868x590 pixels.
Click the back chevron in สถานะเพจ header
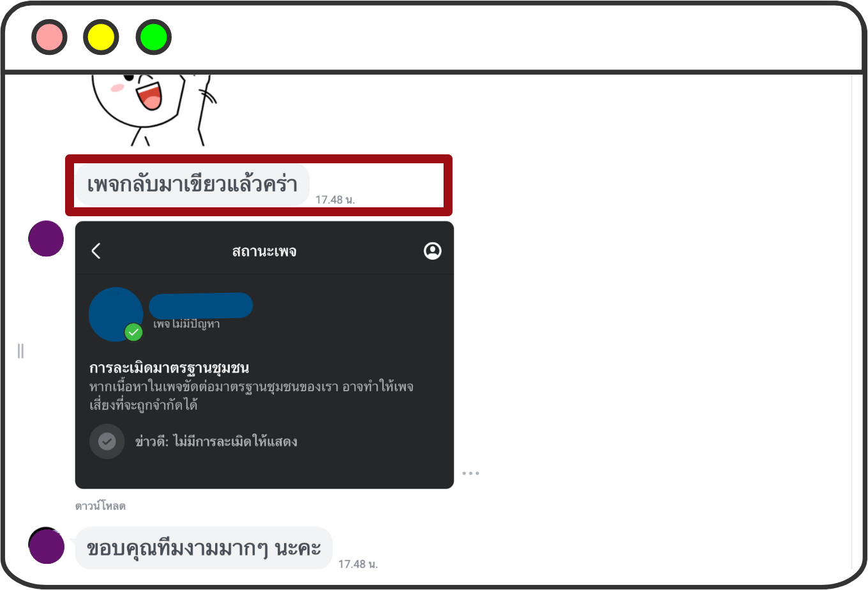[x=96, y=251]
